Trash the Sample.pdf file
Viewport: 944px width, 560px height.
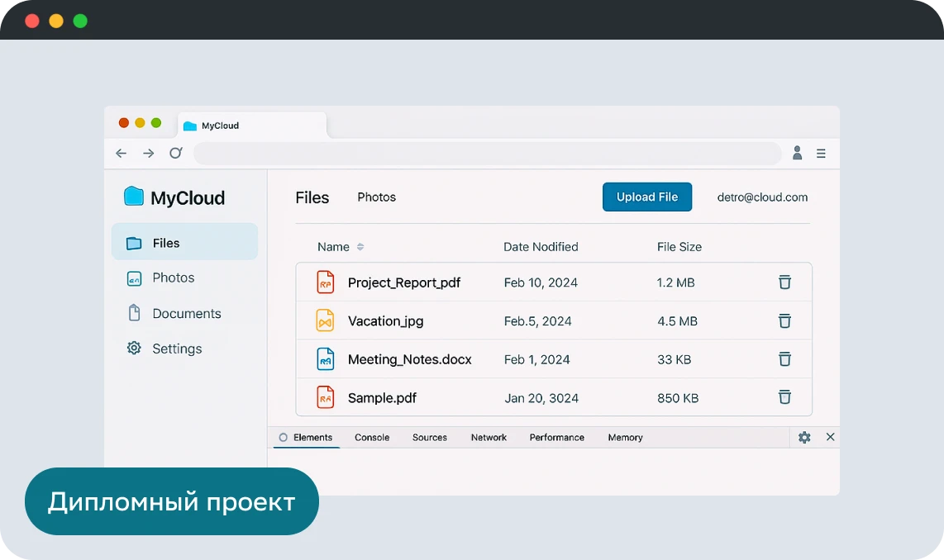pos(784,397)
